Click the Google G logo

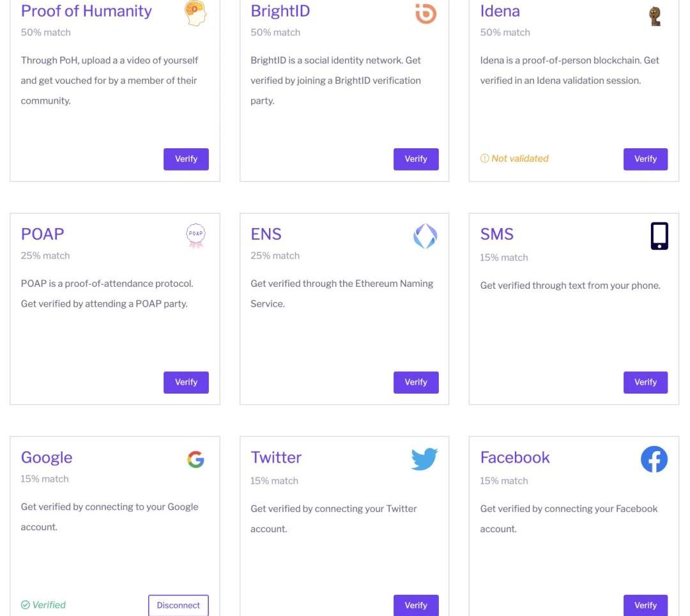coord(195,459)
